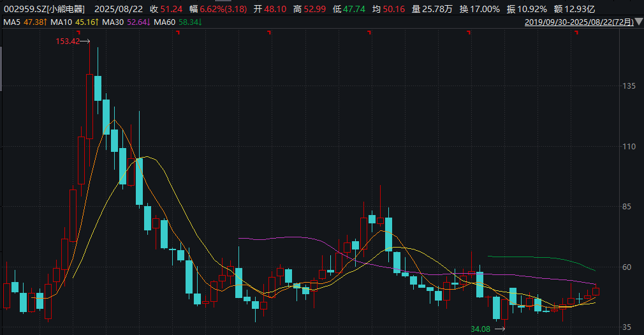Click the closing price 51.24 value

[172, 10]
